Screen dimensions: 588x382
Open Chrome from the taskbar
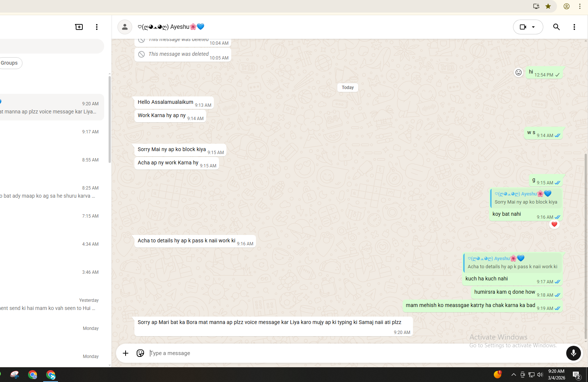[x=33, y=375]
